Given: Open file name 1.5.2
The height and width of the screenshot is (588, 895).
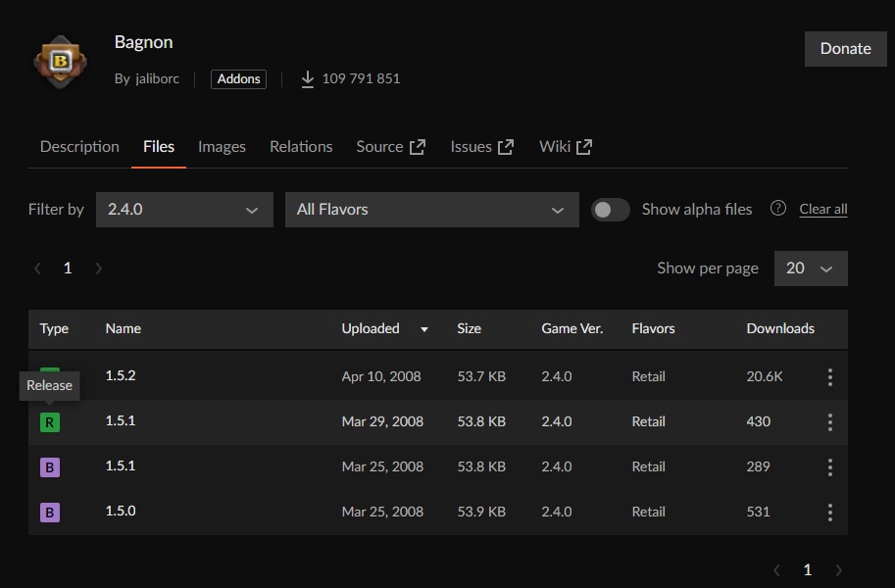Looking at the screenshot, I should click(x=121, y=375).
